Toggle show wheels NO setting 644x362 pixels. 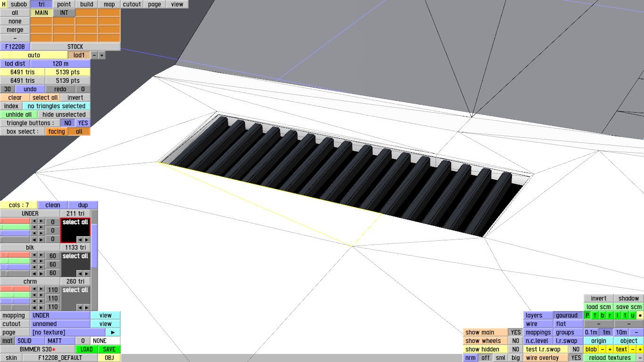point(516,341)
